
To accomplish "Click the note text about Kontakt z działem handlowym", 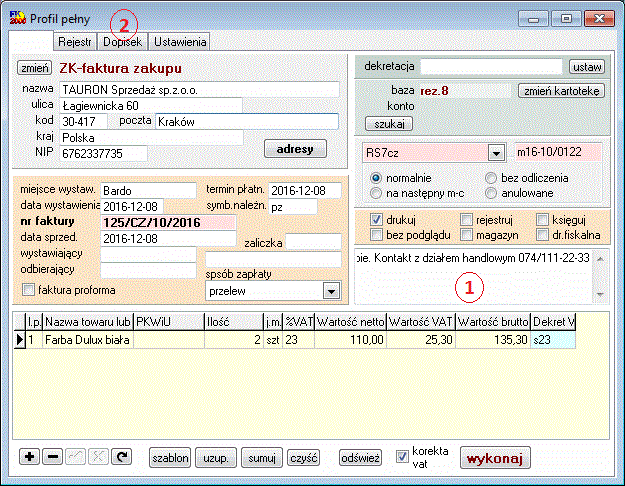I will point(472,258).
